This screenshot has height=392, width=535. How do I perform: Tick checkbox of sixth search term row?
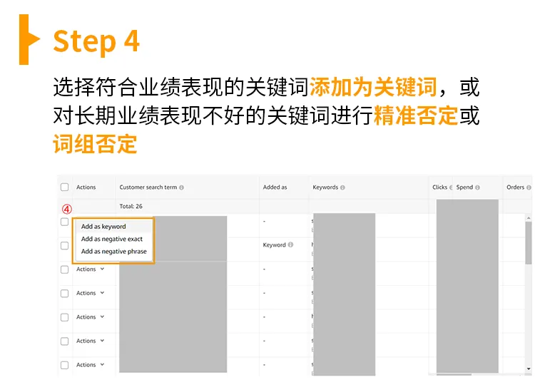pos(64,341)
